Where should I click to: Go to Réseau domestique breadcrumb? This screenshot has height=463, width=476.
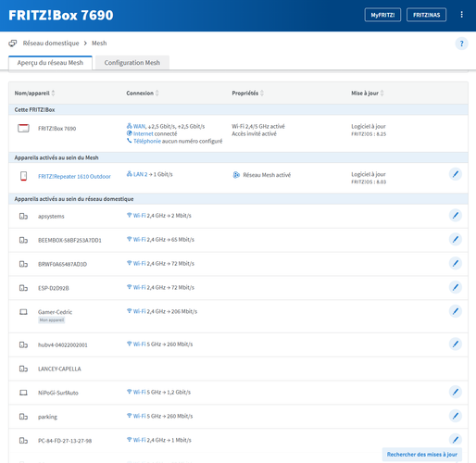51,44
